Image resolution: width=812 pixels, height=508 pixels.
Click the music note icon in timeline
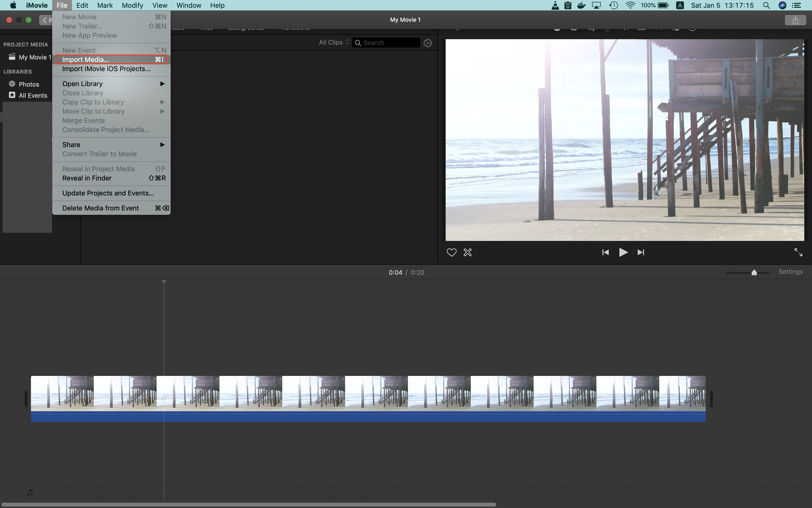tap(29, 492)
